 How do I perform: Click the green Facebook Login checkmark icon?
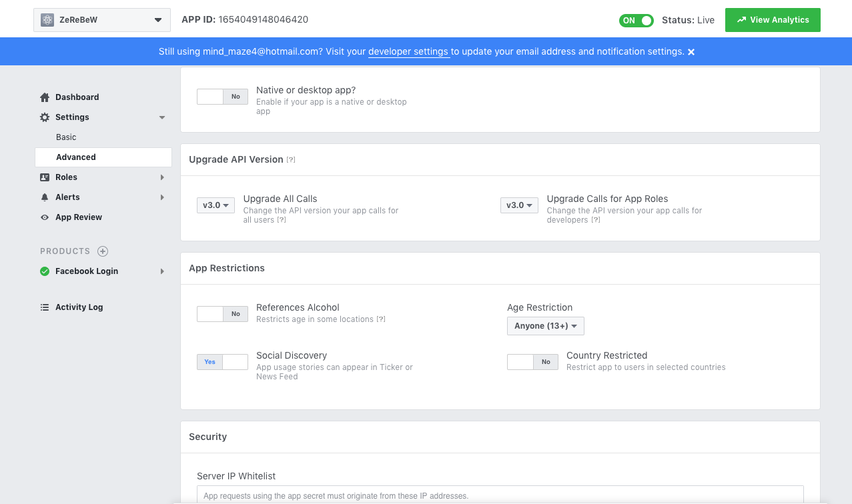tap(45, 271)
